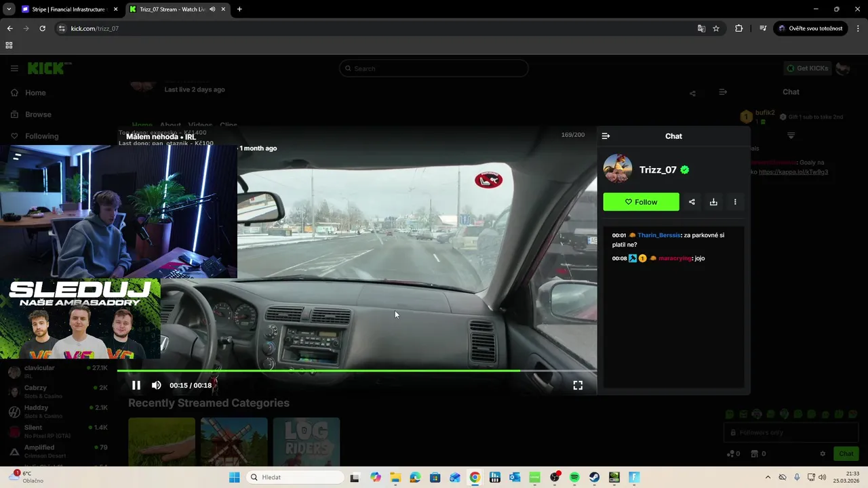This screenshot has height=488, width=868.
Task: Open the Cabrzy channel in the sidebar
Action: 58,391
